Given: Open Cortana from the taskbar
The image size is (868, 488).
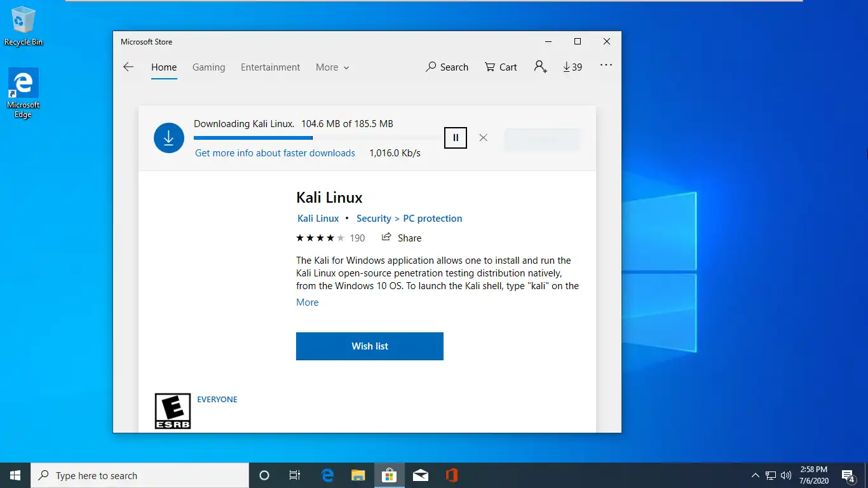Looking at the screenshot, I should 264,475.
